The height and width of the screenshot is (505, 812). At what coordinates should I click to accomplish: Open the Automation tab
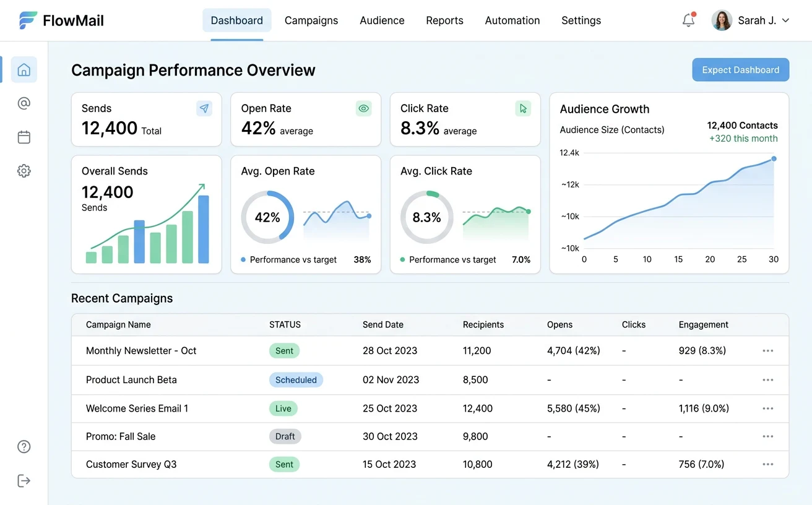coord(512,20)
